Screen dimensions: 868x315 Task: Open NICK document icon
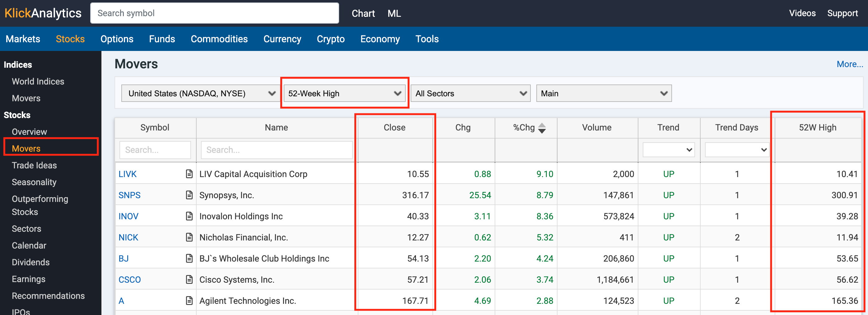pyautogui.click(x=189, y=237)
